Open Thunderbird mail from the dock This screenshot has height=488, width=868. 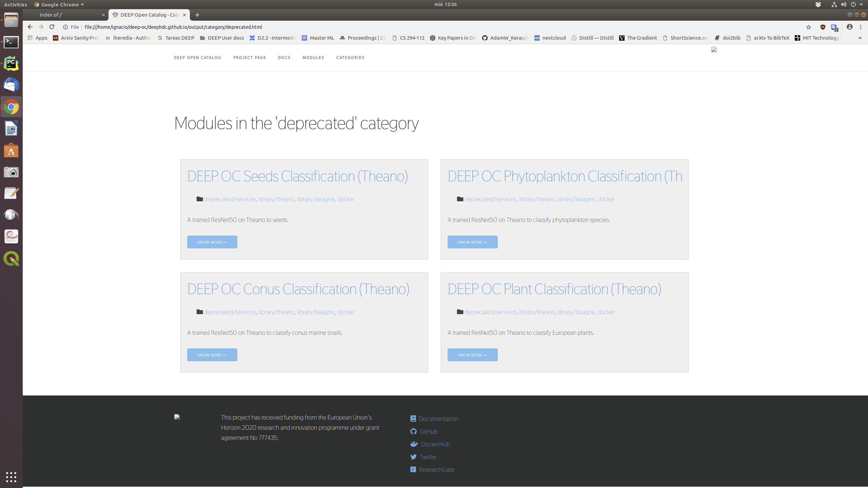pos(11,85)
